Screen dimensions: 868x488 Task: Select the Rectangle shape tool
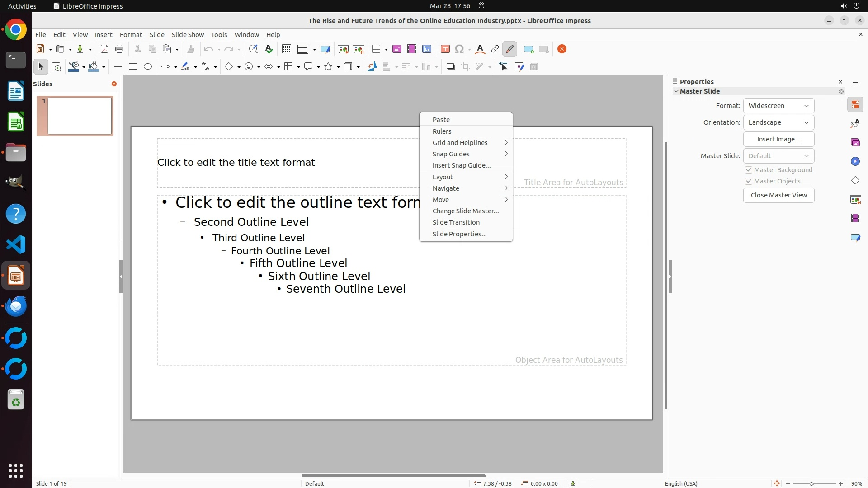[133, 67]
